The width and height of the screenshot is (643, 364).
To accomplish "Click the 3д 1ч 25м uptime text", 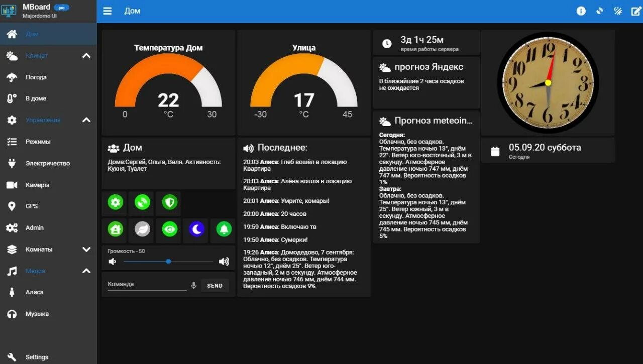I will [x=422, y=40].
